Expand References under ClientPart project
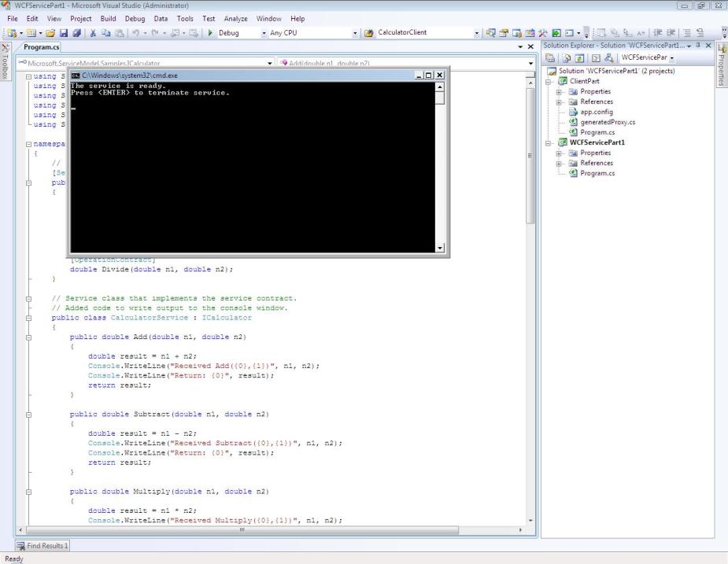This screenshot has height=564, width=728. (559, 101)
